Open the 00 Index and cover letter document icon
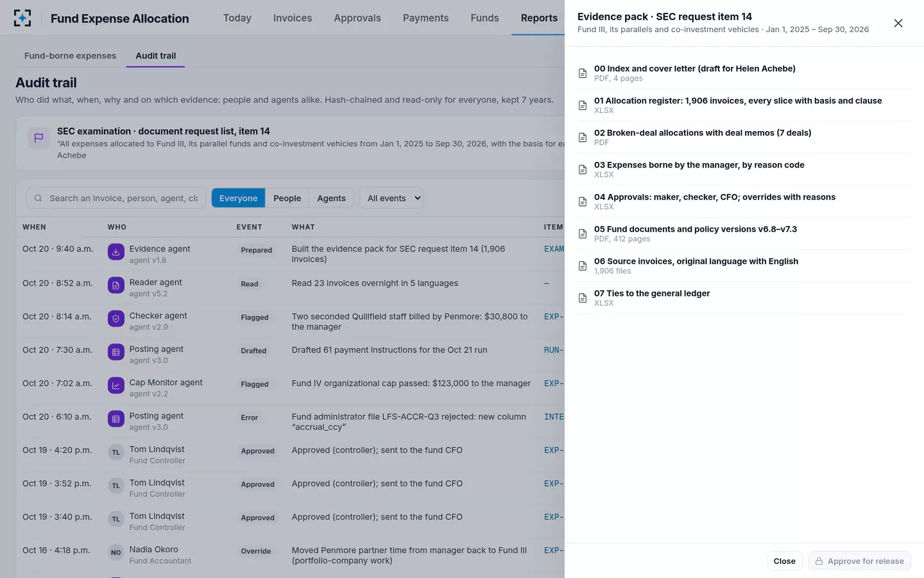924x578 pixels. (583, 73)
